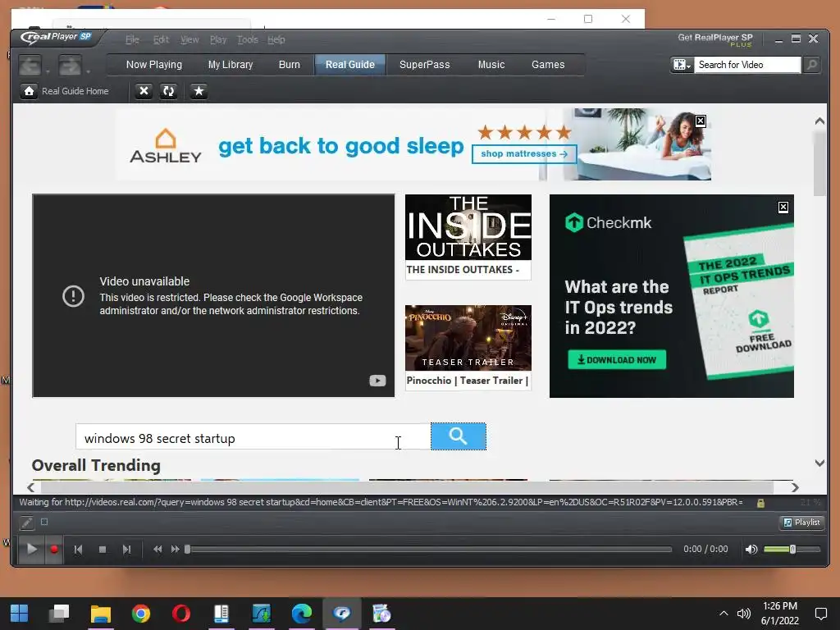Mute audio with the speaker icon
The image size is (840, 630).
751,549
